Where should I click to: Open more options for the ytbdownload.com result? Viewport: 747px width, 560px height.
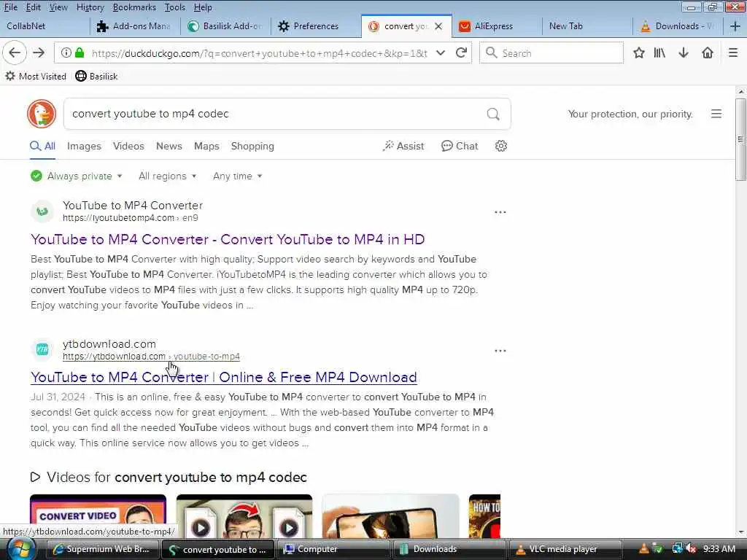click(x=500, y=351)
